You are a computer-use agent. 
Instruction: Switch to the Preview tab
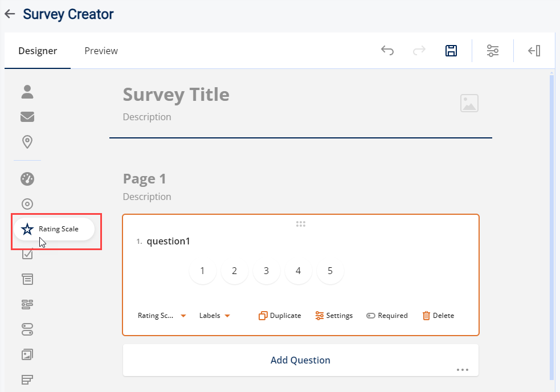coord(101,51)
